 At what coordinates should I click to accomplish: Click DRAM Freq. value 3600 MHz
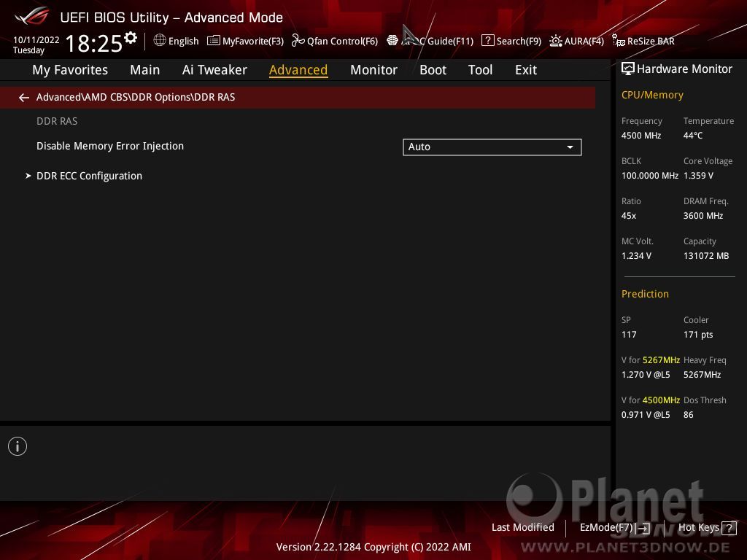click(x=703, y=216)
